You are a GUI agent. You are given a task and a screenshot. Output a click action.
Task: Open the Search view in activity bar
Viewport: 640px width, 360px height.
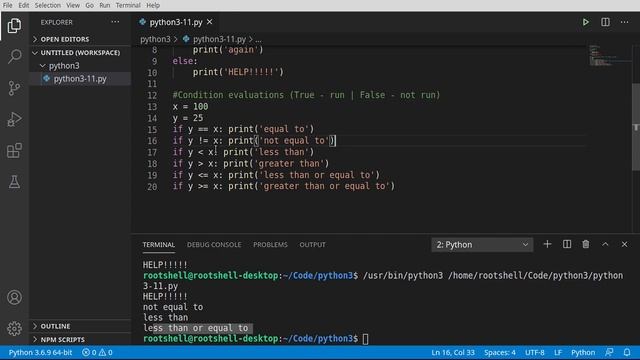tap(14, 56)
